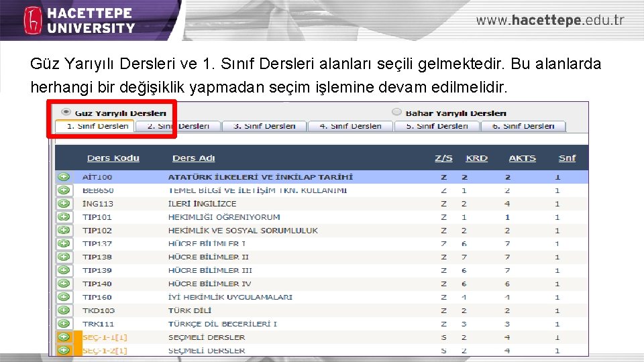Add course BEB650 using its green plus icon
The height and width of the screenshot is (362, 644).
point(64,190)
